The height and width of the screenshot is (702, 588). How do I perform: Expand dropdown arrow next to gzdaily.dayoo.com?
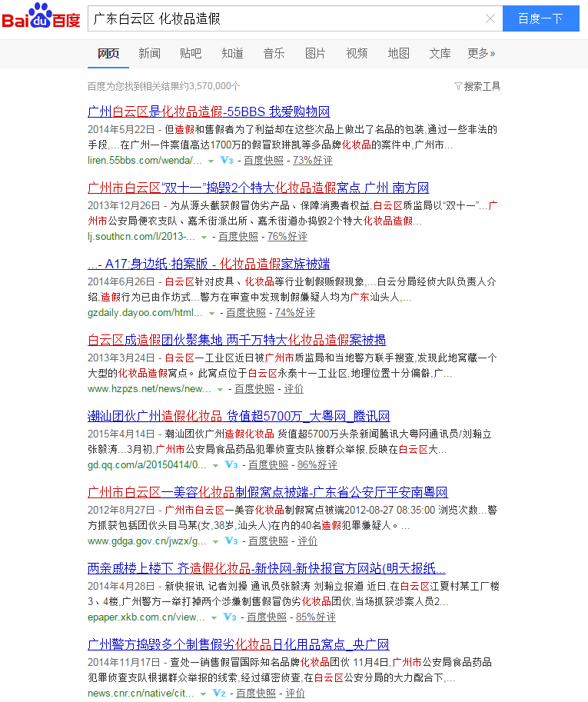[211, 314]
